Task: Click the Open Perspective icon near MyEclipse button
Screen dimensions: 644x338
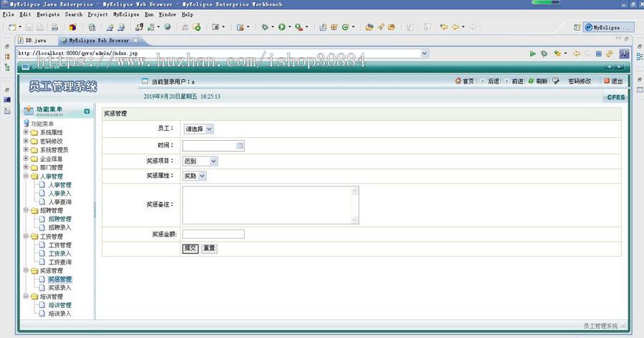Action: click(x=577, y=27)
